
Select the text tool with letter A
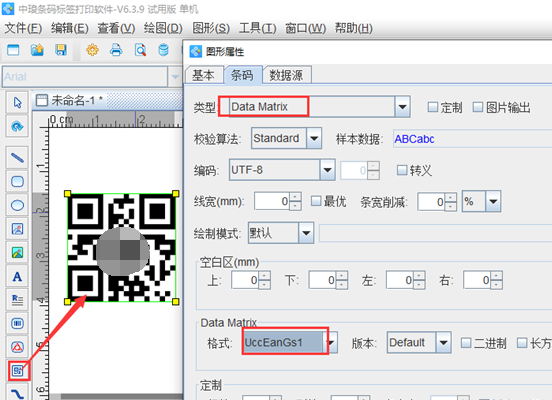pos(17,277)
